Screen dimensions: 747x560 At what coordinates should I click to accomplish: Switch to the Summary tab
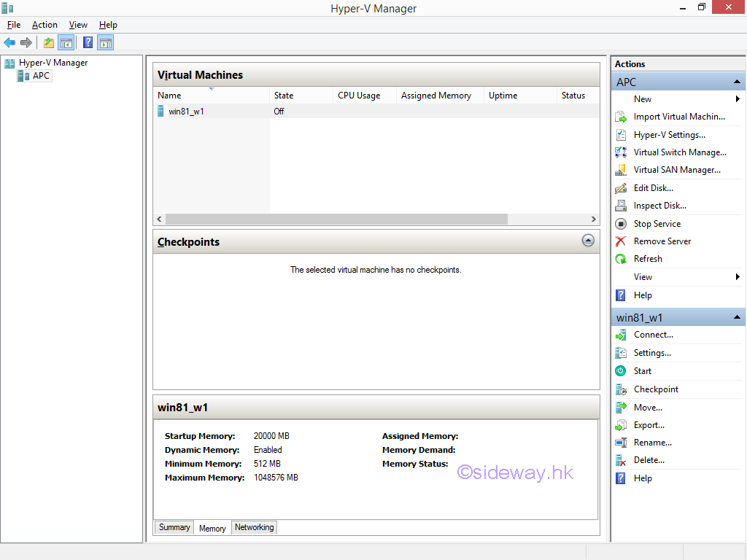coord(174,527)
